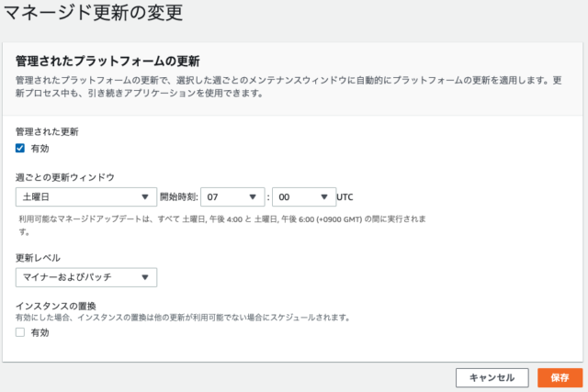Open the 00 start minute dropdown
The image size is (588, 392).
(x=304, y=197)
